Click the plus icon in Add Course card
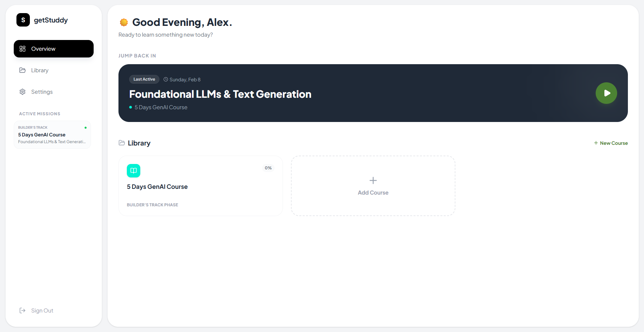 click(373, 180)
